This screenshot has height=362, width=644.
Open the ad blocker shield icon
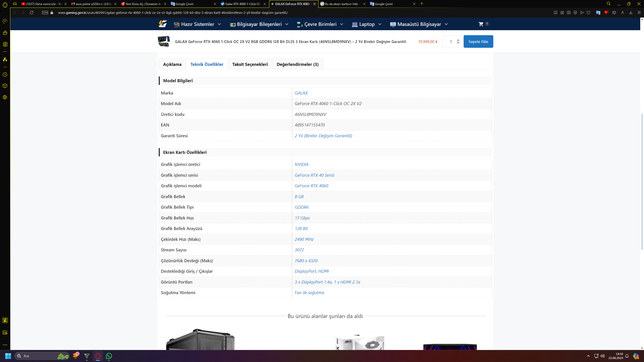coord(575,13)
